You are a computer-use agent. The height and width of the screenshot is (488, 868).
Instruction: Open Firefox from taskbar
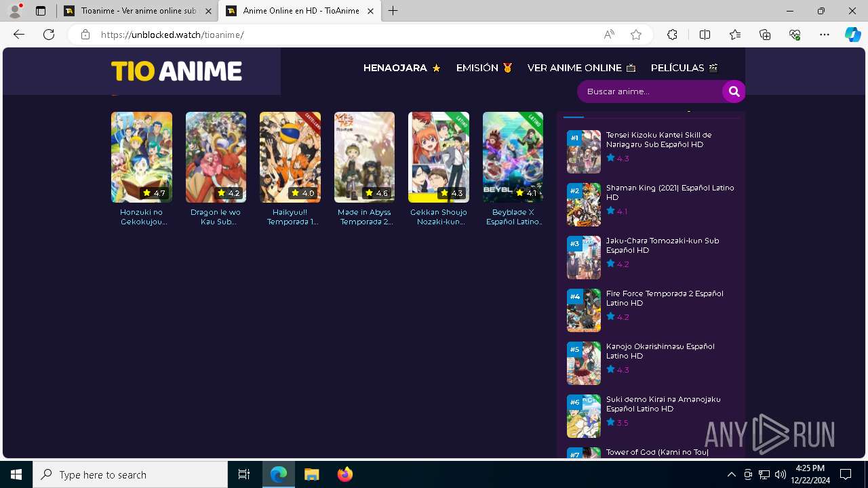tap(344, 474)
